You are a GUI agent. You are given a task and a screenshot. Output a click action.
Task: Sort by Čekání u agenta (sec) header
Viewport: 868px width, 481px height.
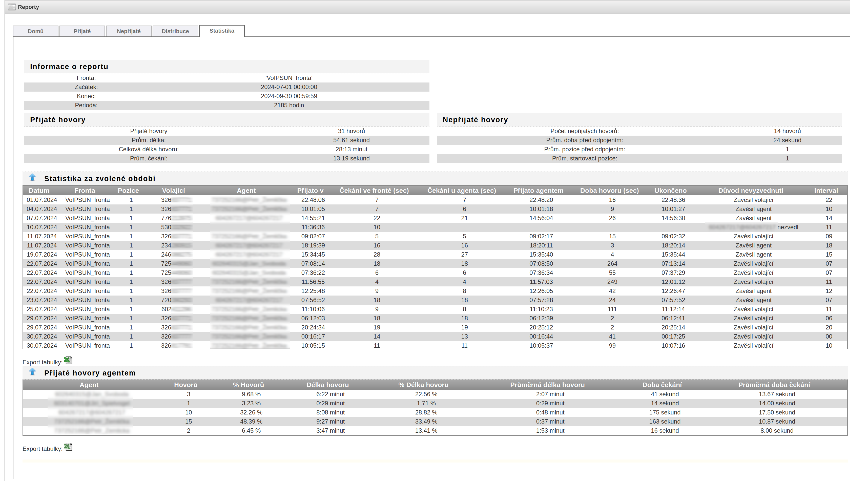[462, 191]
